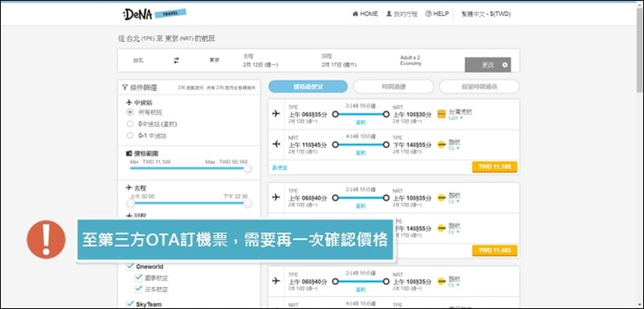Image resolution: width=644 pixels, height=309 pixels.
Task: Click 酷航 logo of 14:55 arrival in TWD 11,485 card
Action: coord(442,228)
